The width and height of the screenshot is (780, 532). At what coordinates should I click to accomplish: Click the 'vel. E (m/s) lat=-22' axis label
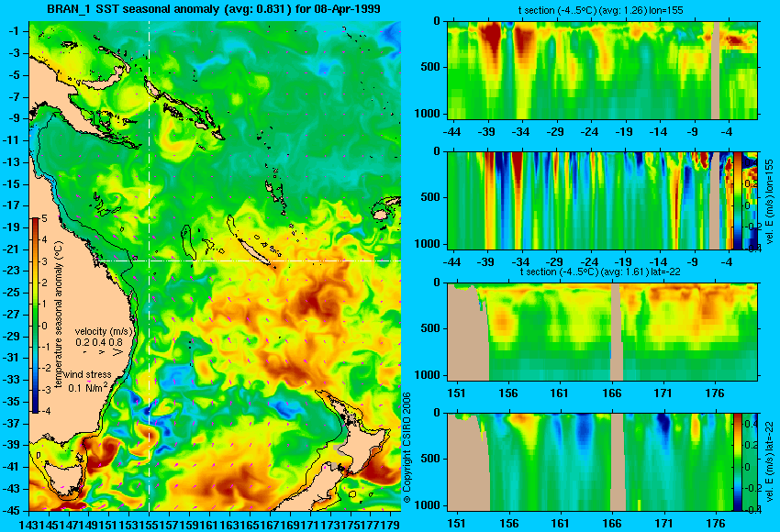click(x=769, y=462)
